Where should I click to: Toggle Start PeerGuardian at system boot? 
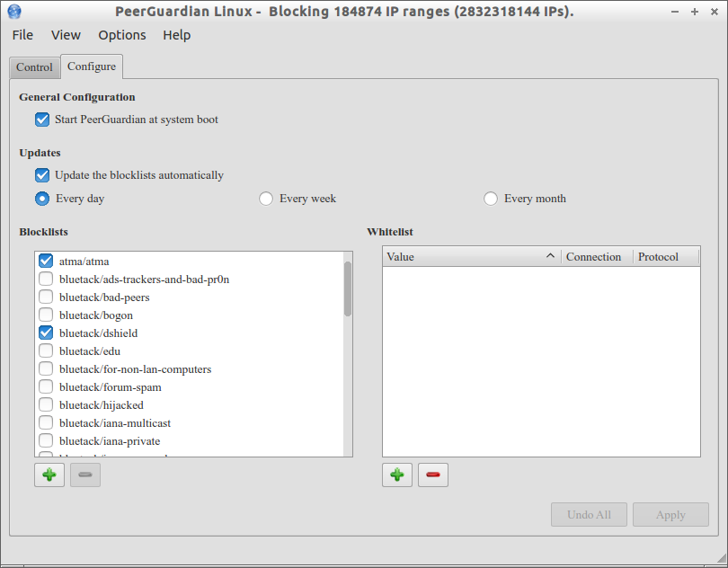click(42, 120)
